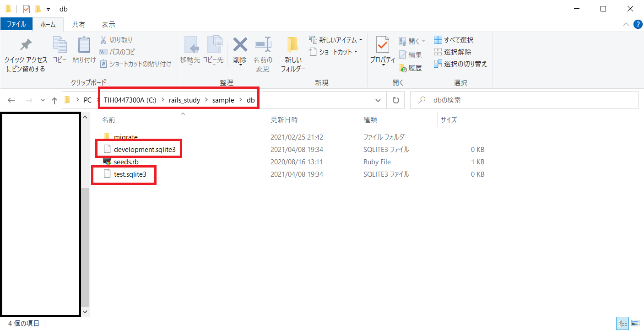Click the rails_study chevron in address bar
The width and height of the screenshot is (644, 330).
pyautogui.click(x=206, y=100)
